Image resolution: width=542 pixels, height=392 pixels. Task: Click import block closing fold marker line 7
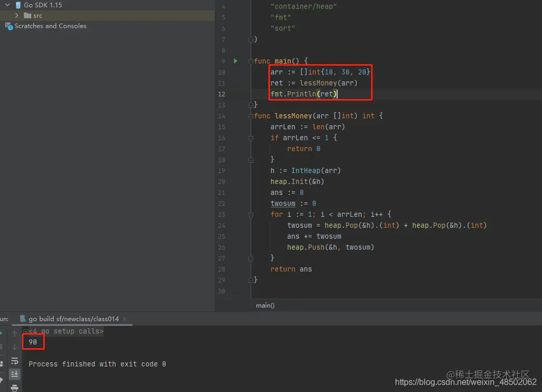(x=251, y=40)
